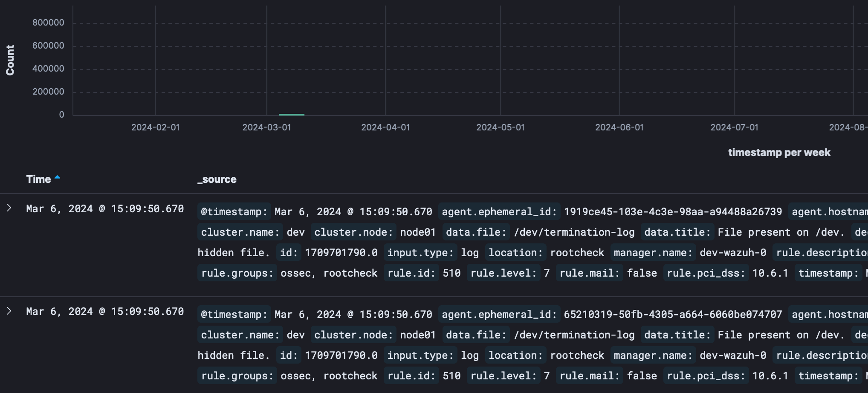Click the green histogram bar in March 2024
The image size is (868, 393).
[291, 114]
